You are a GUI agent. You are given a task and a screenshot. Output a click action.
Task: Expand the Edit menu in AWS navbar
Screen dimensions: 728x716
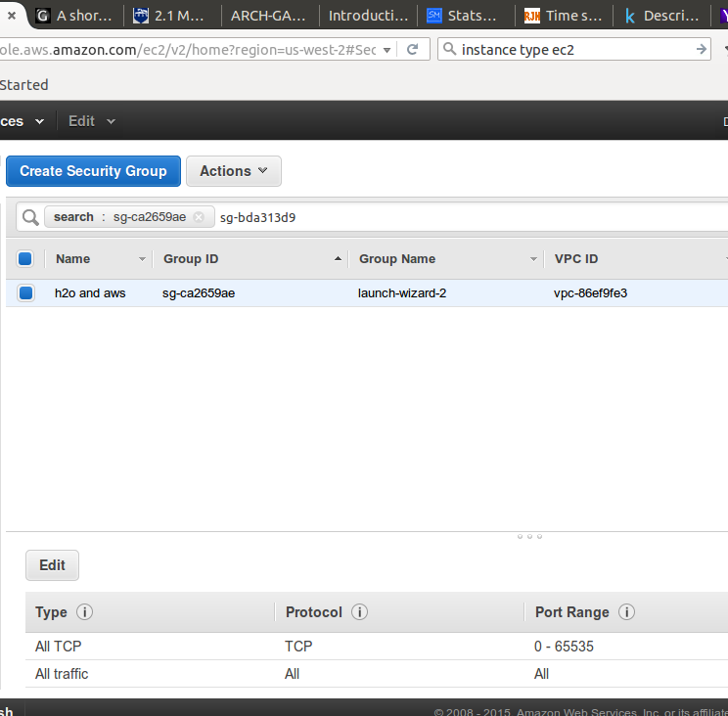(91, 121)
